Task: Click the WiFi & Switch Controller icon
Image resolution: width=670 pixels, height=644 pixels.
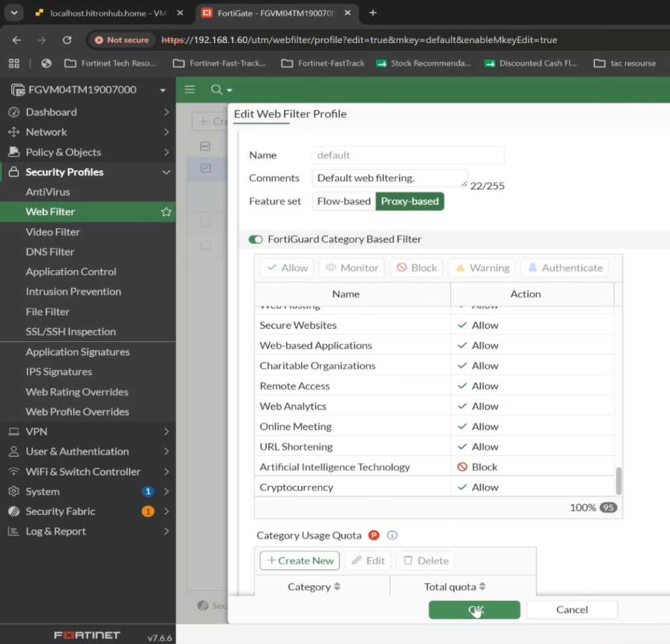Action: click(14, 471)
